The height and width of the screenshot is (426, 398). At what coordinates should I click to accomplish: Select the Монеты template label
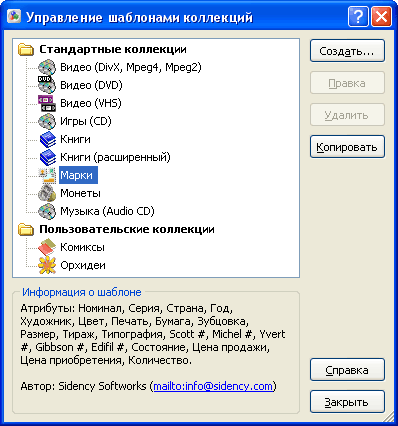(x=80, y=193)
